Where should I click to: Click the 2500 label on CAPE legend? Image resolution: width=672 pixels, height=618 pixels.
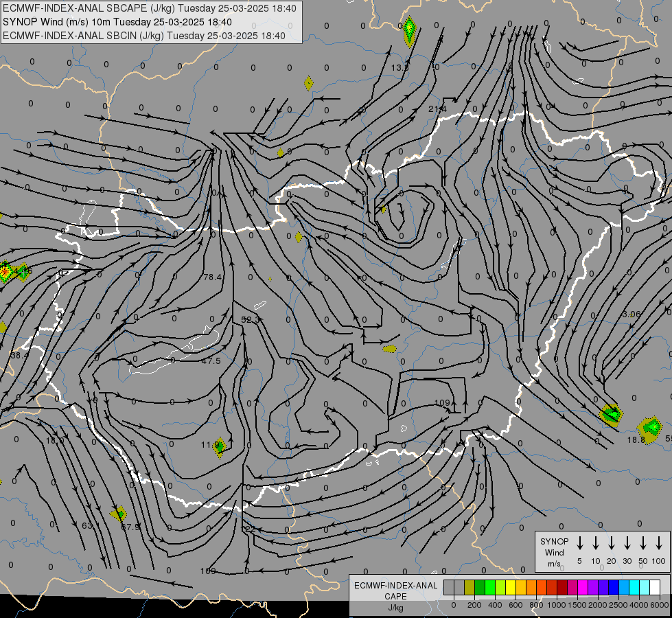tap(618, 605)
